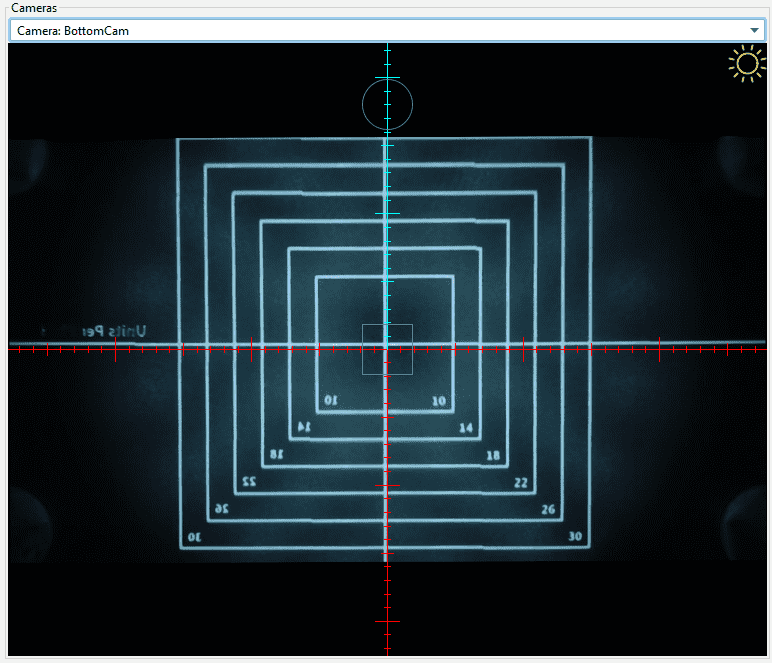Select the right-side 14 square label

[x=466, y=428]
